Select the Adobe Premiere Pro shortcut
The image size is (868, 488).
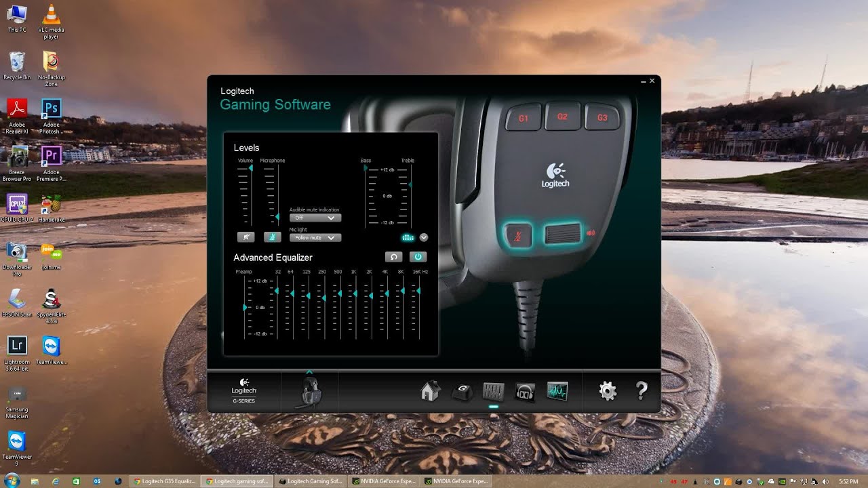point(51,163)
